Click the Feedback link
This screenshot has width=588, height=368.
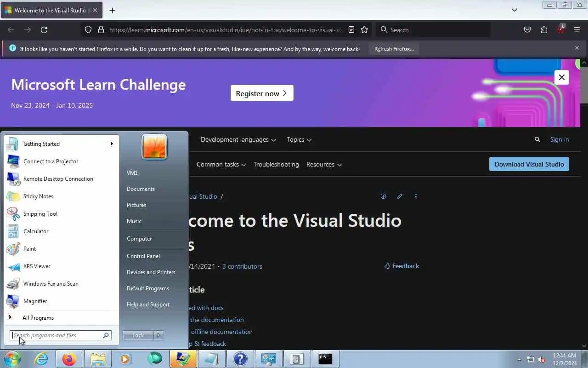click(x=401, y=266)
